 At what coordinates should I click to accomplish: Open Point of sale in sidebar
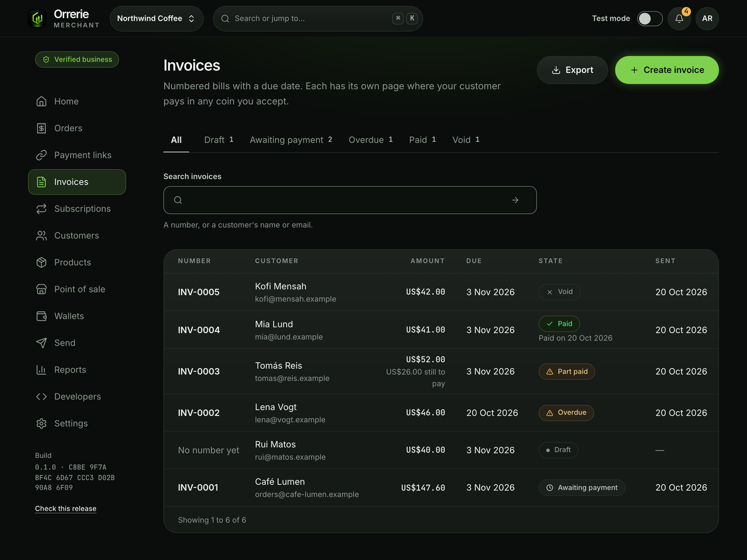(77, 289)
